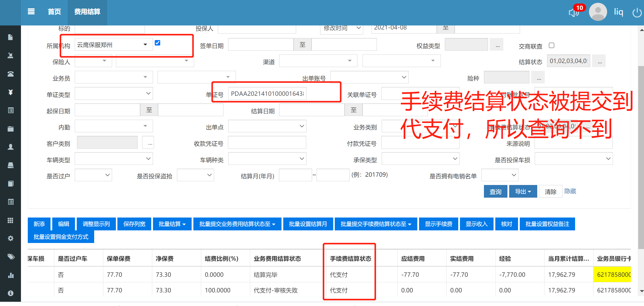Viewport: 644px width, 306px height.
Task: Click the power logout icon
Action: click(637, 13)
